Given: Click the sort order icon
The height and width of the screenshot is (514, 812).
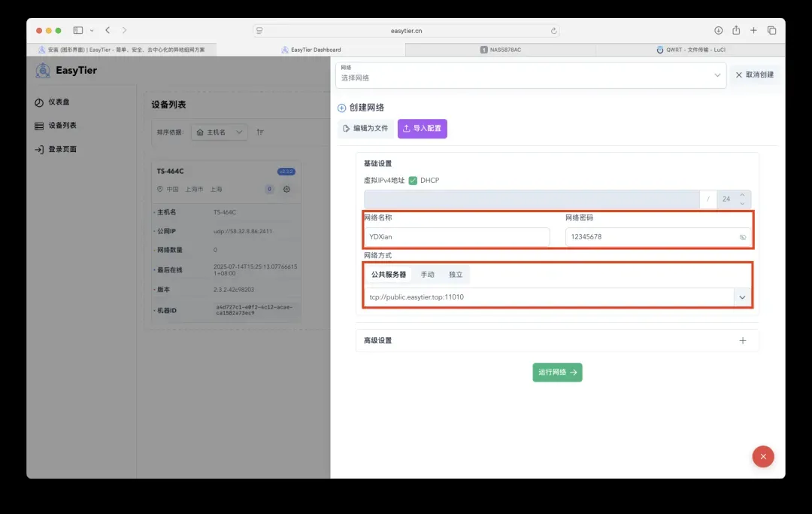Looking at the screenshot, I should click(x=260, y=132).
